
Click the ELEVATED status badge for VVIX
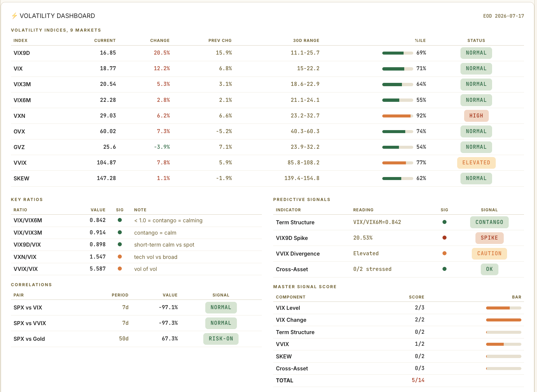click(476, 163)
